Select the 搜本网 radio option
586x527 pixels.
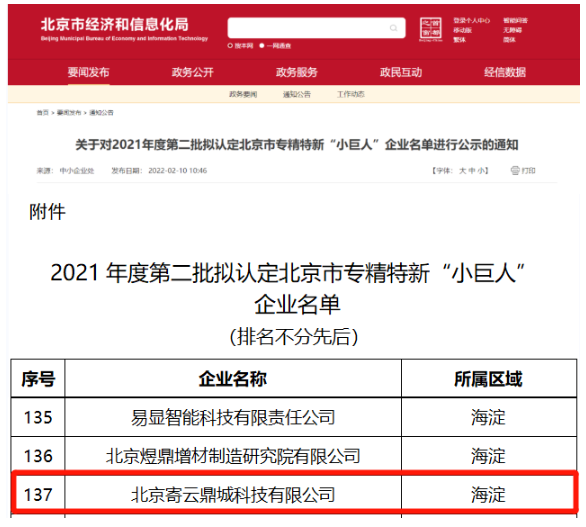coord(230,46)
